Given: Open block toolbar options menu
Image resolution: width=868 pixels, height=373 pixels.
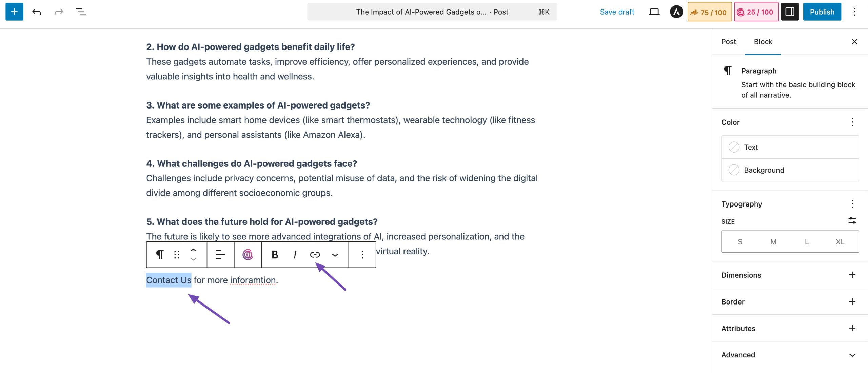Looking at the screenshot, I should [362, 255].
